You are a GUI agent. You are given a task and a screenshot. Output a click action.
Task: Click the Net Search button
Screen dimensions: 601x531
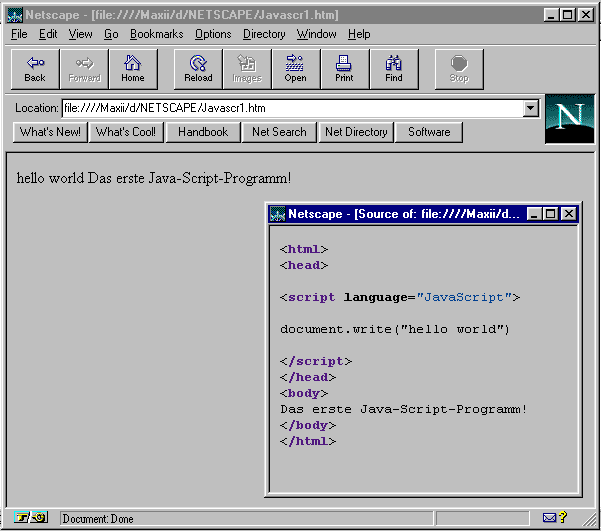[279, 132]
